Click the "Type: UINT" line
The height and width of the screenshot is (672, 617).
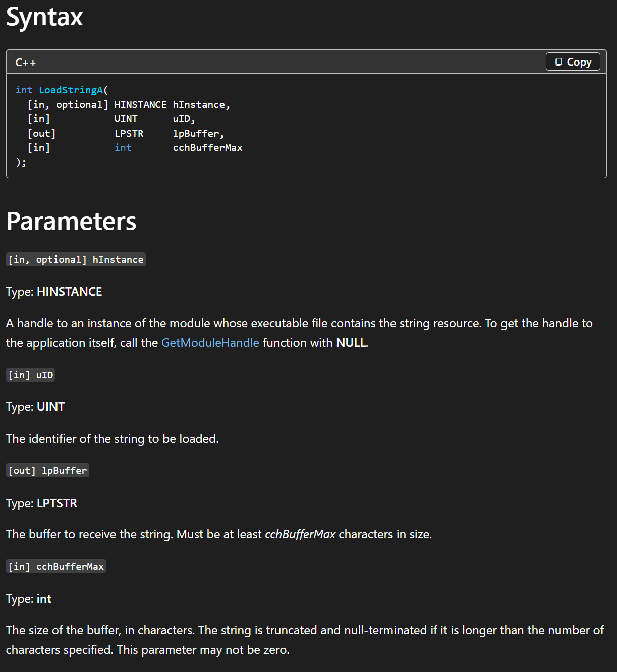tap(35, 407)
